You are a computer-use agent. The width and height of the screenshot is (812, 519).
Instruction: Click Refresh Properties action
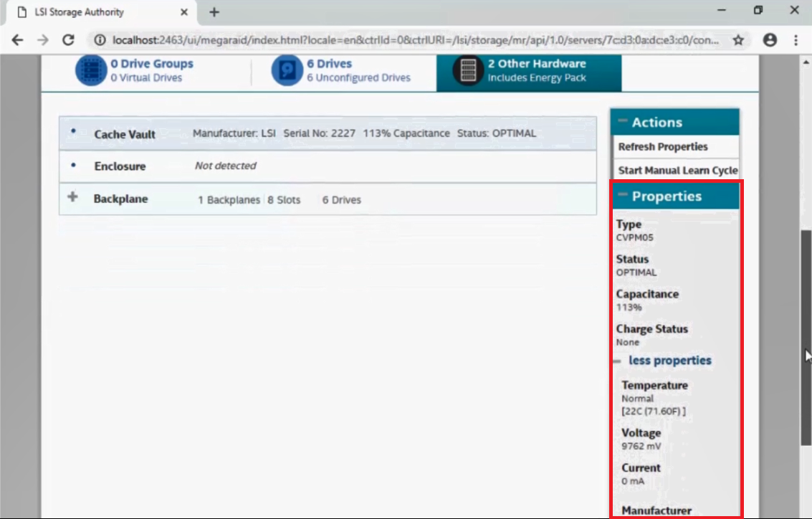pos(663,146)
